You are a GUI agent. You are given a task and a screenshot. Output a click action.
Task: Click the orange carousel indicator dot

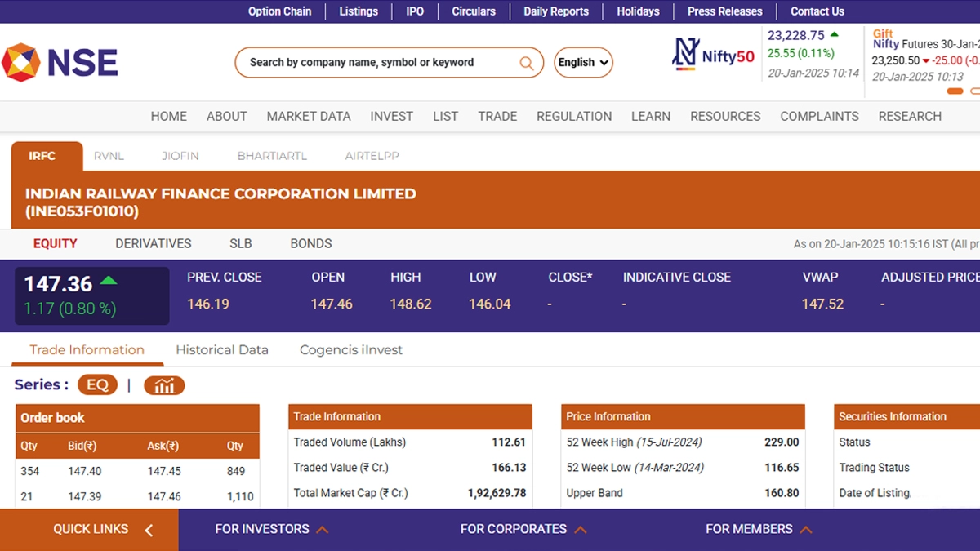954,91
